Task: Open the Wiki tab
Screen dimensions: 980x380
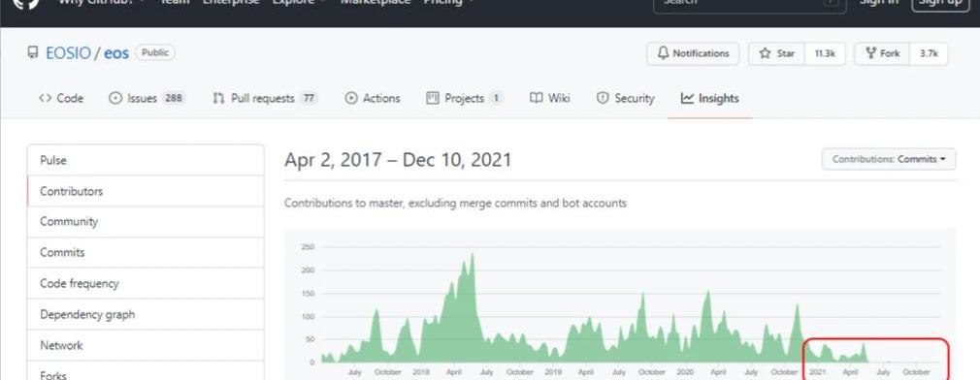Action: click(550, 98)
